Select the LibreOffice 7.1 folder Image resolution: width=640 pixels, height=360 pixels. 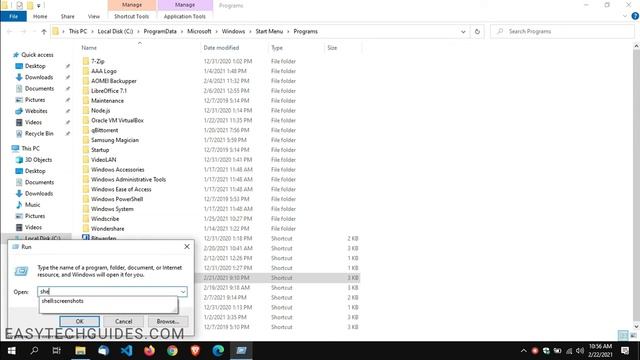point(109,91)
